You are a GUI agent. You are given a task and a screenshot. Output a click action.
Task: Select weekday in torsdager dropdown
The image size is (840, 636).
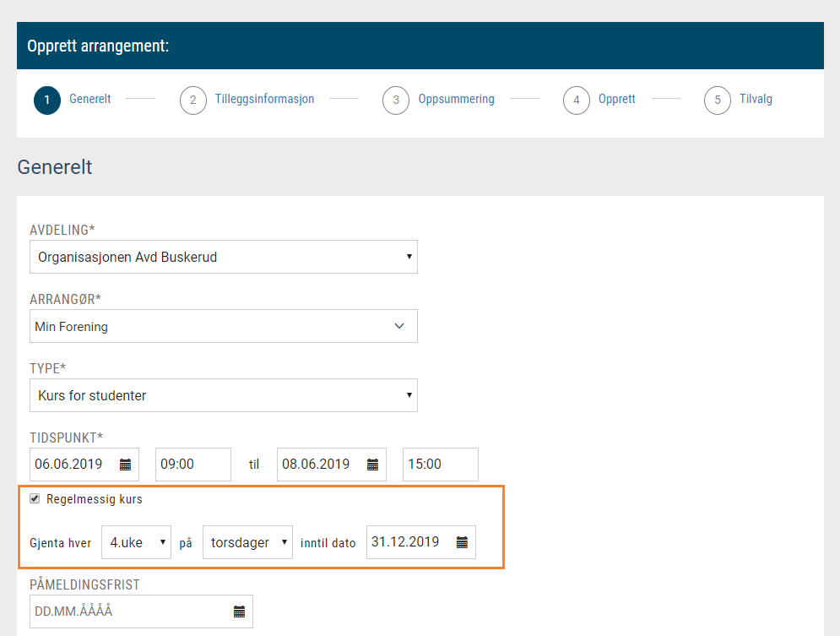[x=247, y=542]
